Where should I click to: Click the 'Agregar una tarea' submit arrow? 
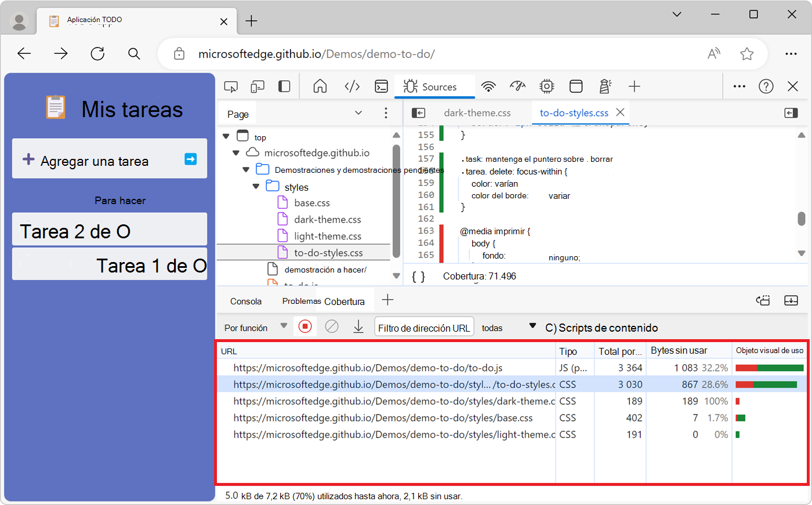coord(190,159)
